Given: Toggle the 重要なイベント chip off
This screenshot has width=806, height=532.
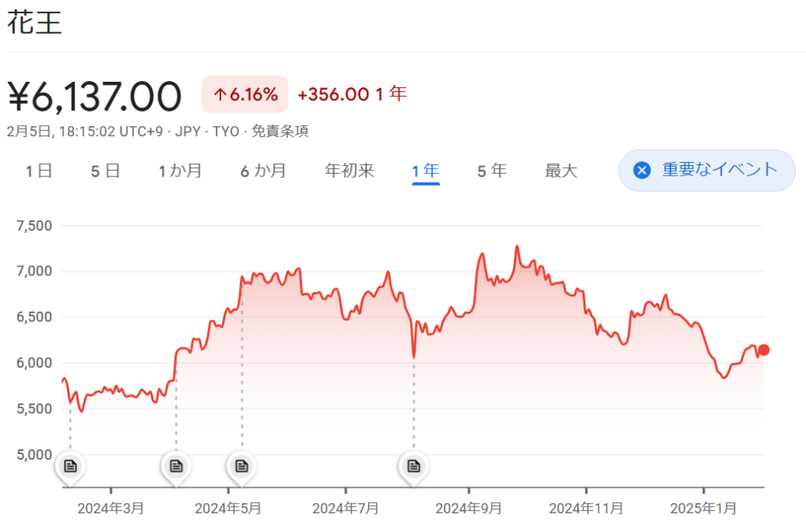Looking at the screenshot, I should pos(706,170).
